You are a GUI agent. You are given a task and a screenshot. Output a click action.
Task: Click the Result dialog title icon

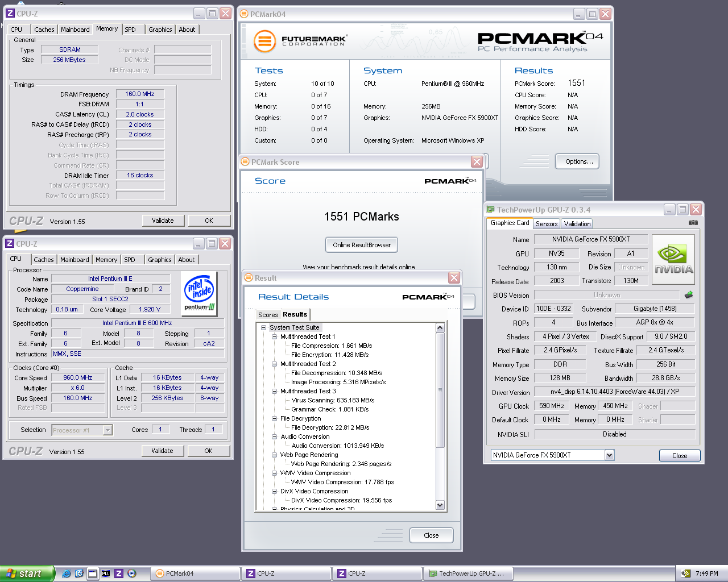point(249,278)
